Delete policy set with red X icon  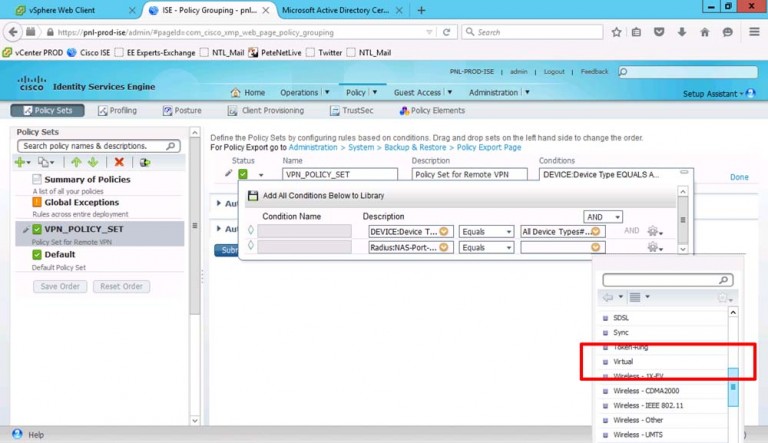click(x=119, y=162)
